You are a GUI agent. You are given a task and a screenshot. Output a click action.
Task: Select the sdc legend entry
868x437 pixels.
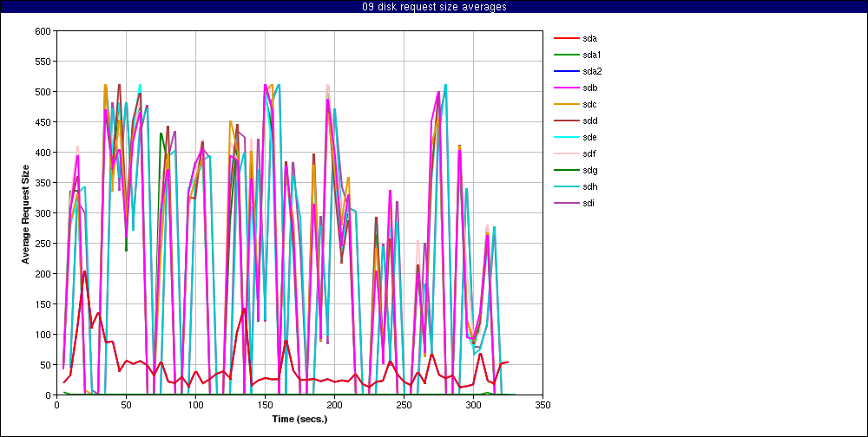pos(575,105)
